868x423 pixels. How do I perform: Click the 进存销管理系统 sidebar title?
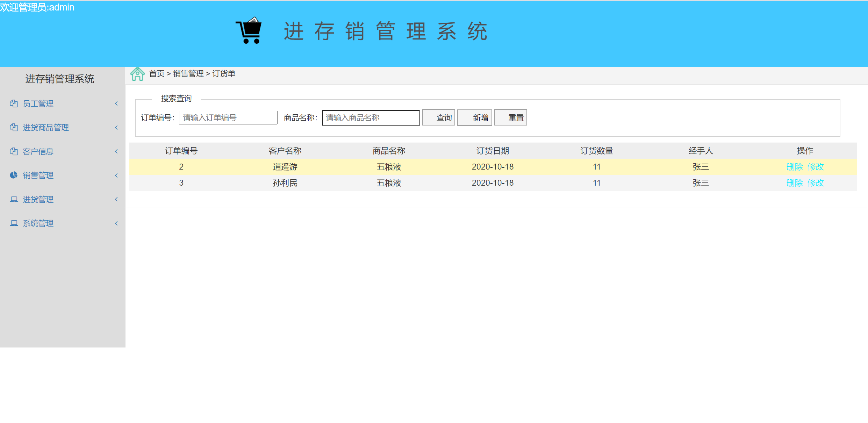click(60, 79)
